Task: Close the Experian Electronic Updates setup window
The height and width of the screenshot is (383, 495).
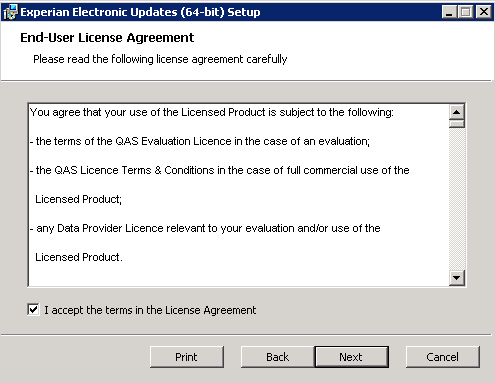Action: pyautogui.click(x=484, y=12)
